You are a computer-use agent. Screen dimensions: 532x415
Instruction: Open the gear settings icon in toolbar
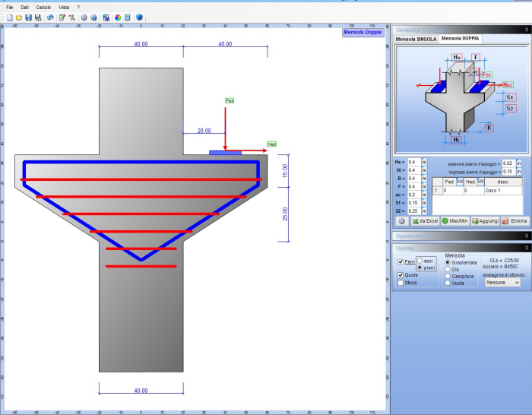(84, 17)
